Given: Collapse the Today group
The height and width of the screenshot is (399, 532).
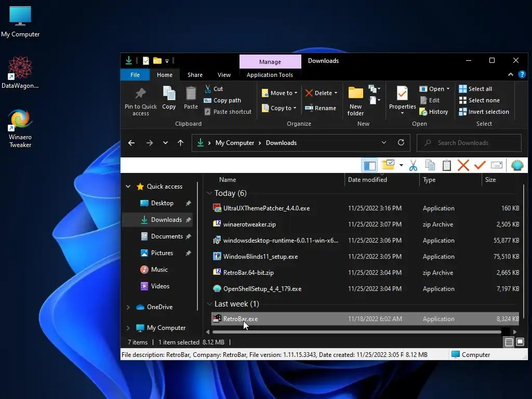Looking at the screenshot, I should tap(209, 193).
